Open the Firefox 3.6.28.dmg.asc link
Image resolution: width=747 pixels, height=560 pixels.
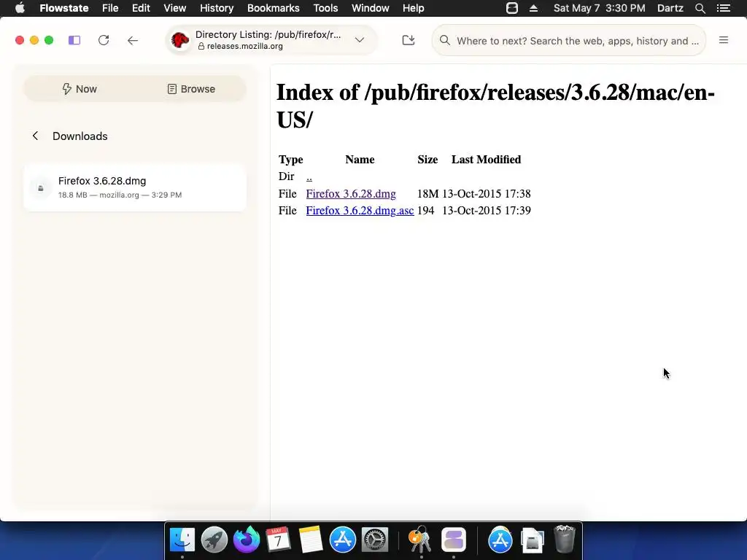point(360,211)
